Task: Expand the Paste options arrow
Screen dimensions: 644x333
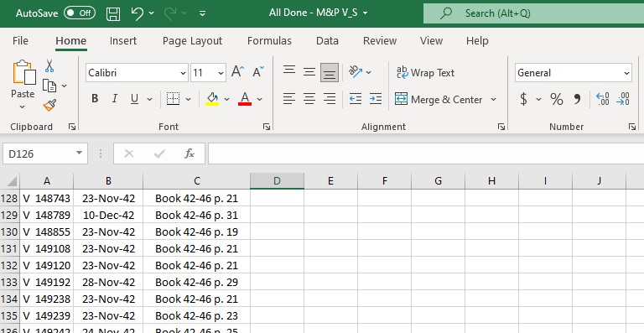Action: tap(22, 107)
